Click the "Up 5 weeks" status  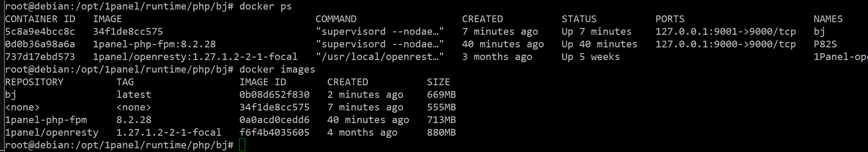pyautogui.click(x=590, y=57)
